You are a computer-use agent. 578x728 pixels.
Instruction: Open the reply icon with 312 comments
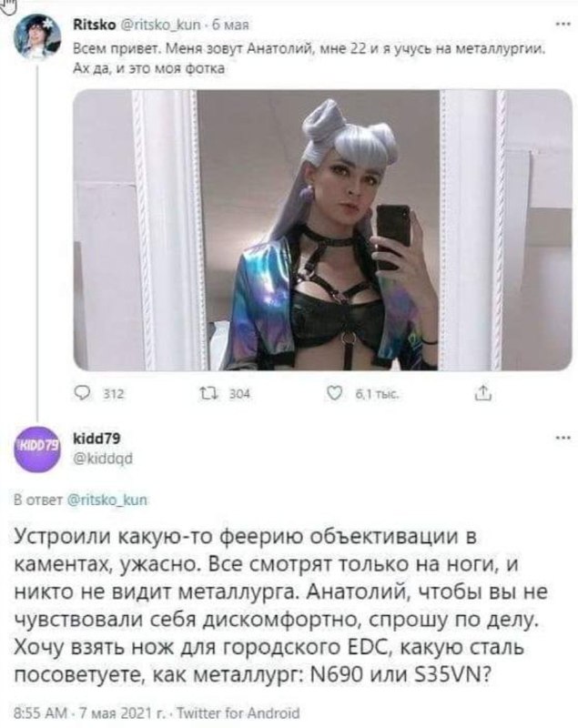(84, 394)
